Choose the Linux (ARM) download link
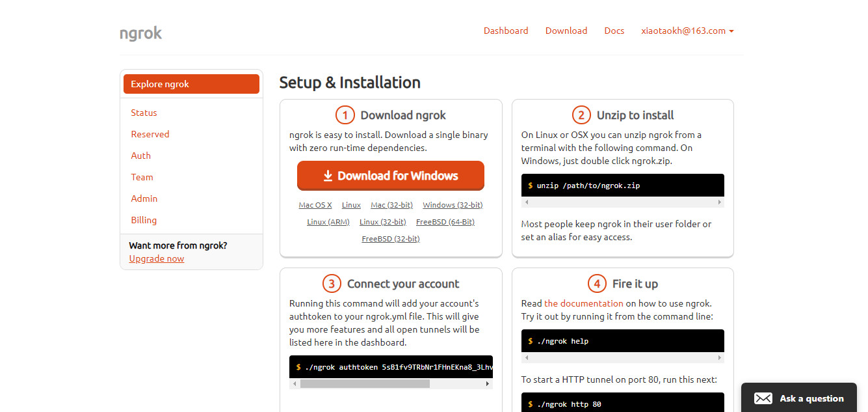 328,222
